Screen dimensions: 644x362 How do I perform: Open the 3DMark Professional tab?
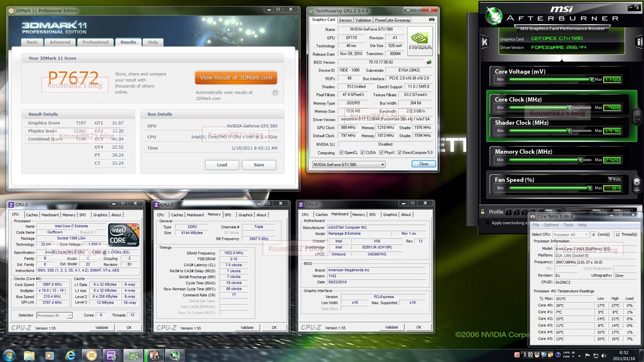pyautogui.click(x=95, y=42)
